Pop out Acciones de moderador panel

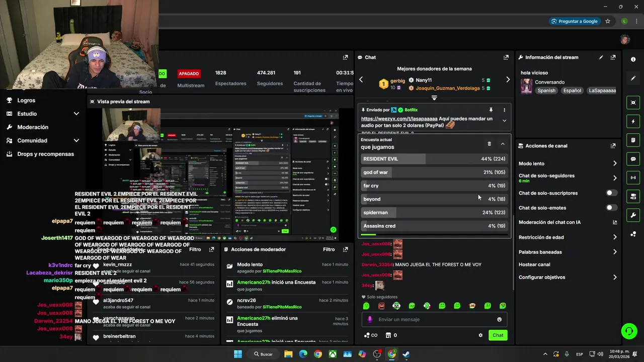pos(345,249)
